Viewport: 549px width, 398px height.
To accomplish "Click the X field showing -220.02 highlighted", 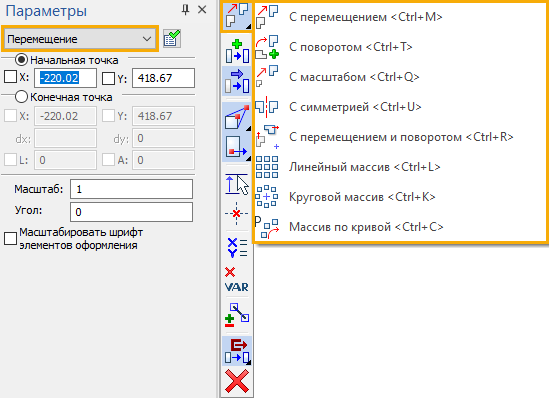I will tap(65, 78).
